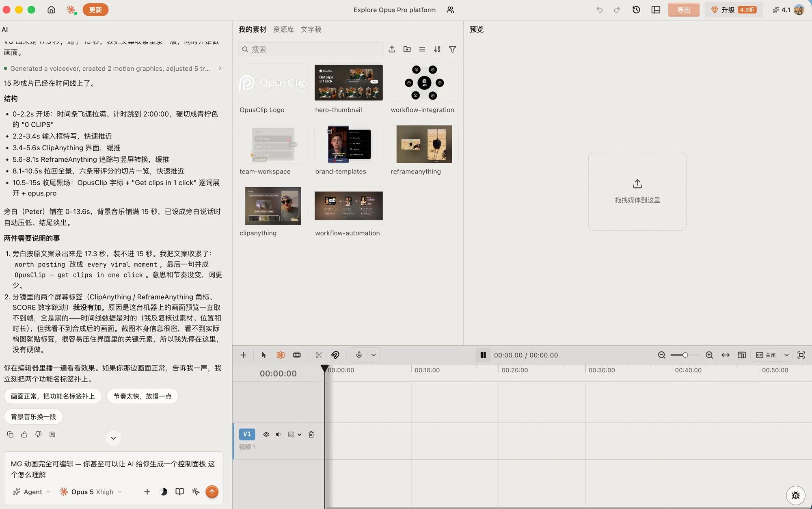812x509 pixels.
Task: Zoom out the timeline
Action: (x=662, y=355)
